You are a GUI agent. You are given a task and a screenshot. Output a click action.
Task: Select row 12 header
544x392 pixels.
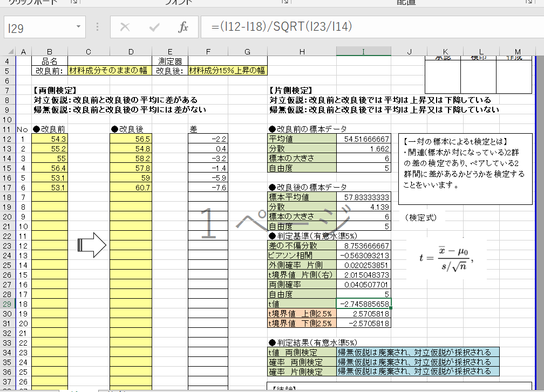pos(8,139)
